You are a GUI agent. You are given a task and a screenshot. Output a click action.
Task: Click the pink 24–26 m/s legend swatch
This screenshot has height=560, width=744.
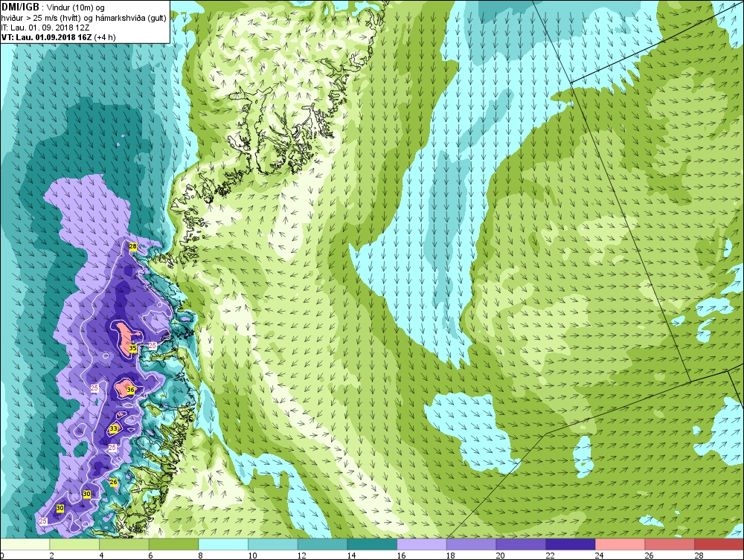(x=620, y=544)
